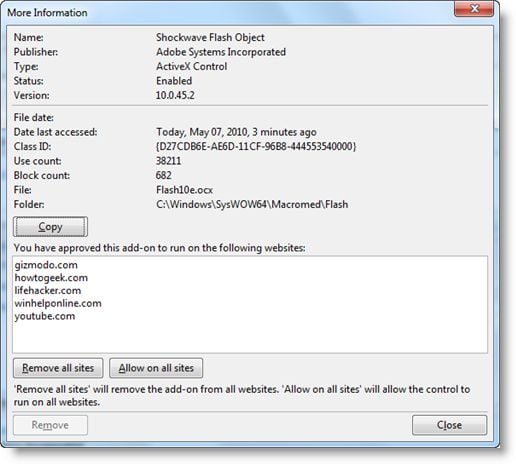Click the greyed-out Remove button

(50, 425)
